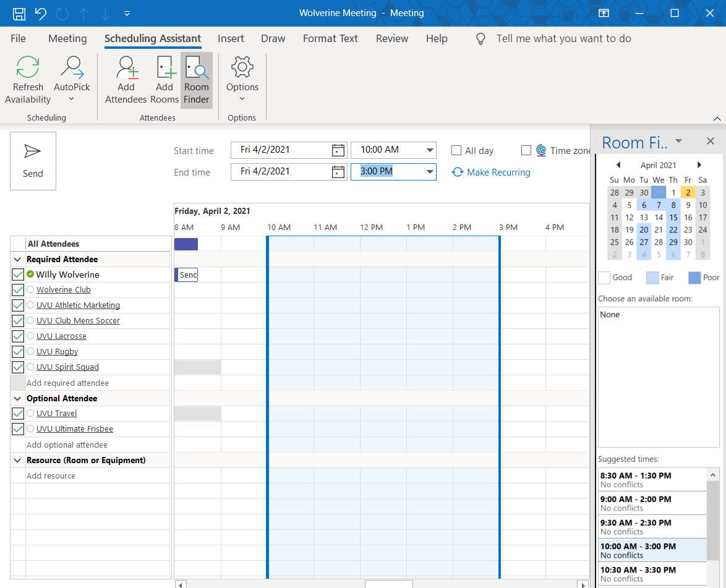Switch to the Format Text tab
This screenshot has width=726, height=588.
(x=330, y=38)
